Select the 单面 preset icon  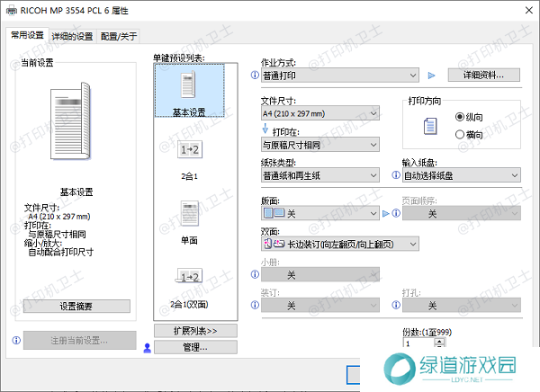pos(190,213)
